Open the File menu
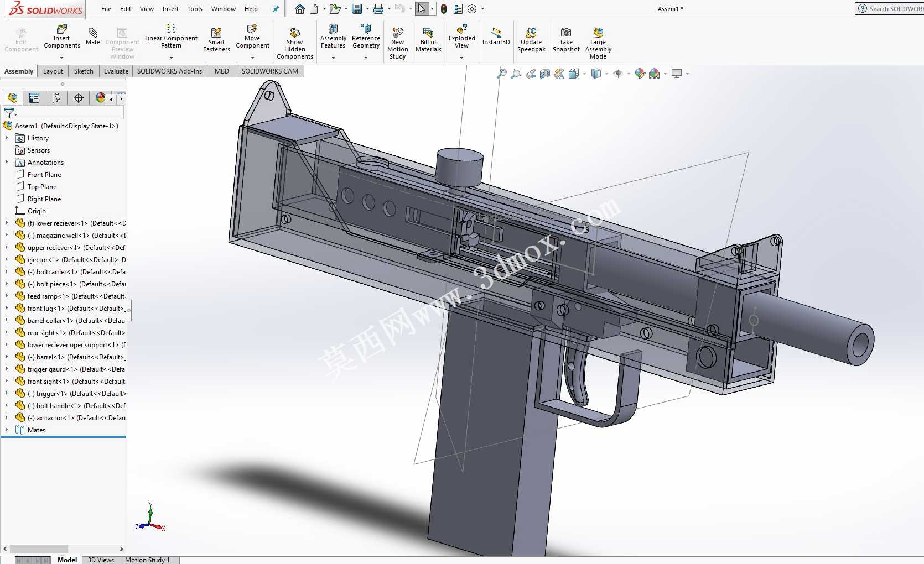 106,9
